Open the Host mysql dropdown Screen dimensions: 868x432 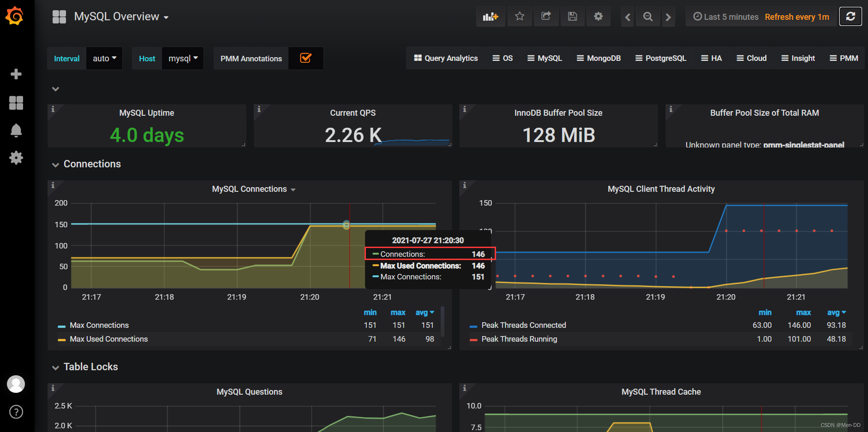click(x=183, y=58)
